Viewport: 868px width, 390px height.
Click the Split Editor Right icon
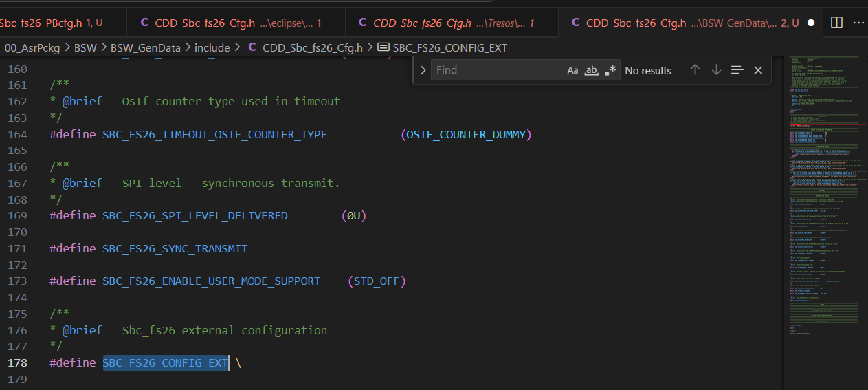836,23
